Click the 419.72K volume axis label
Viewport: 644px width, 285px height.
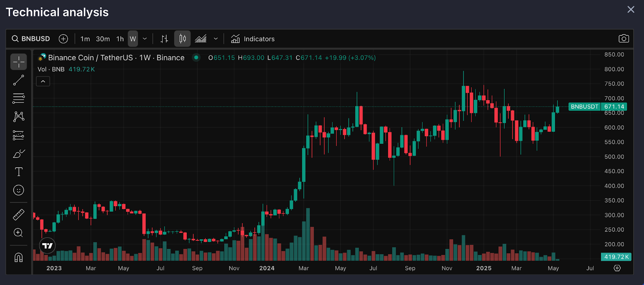[616, 256]
